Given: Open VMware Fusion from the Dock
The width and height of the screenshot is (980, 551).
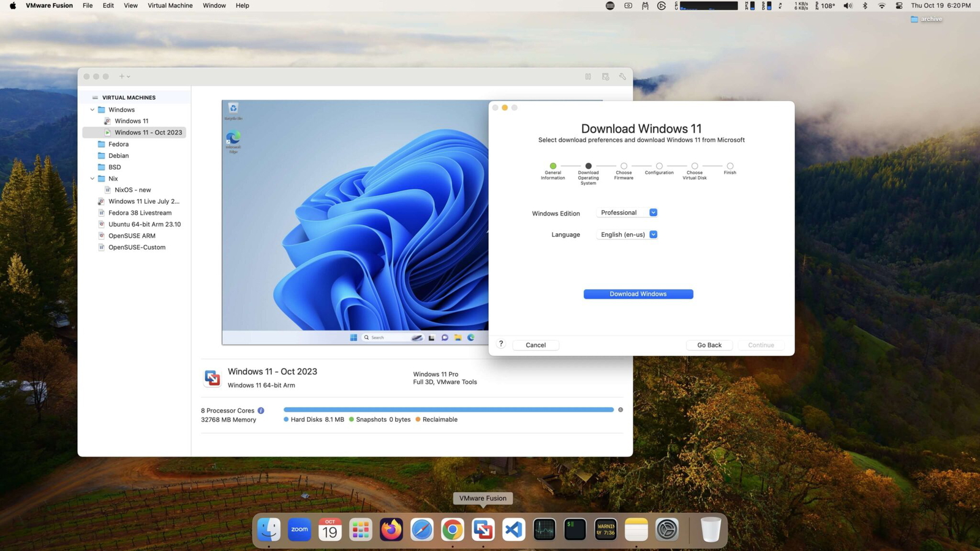Looking at the screenshot, I should tap(483, 529).
